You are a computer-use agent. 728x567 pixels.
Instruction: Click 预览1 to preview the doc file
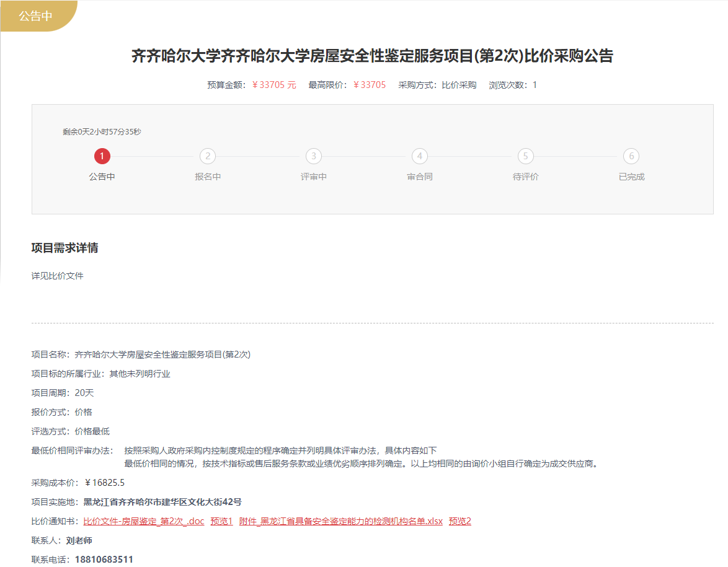pyautogui.click(x=221, y=521)
